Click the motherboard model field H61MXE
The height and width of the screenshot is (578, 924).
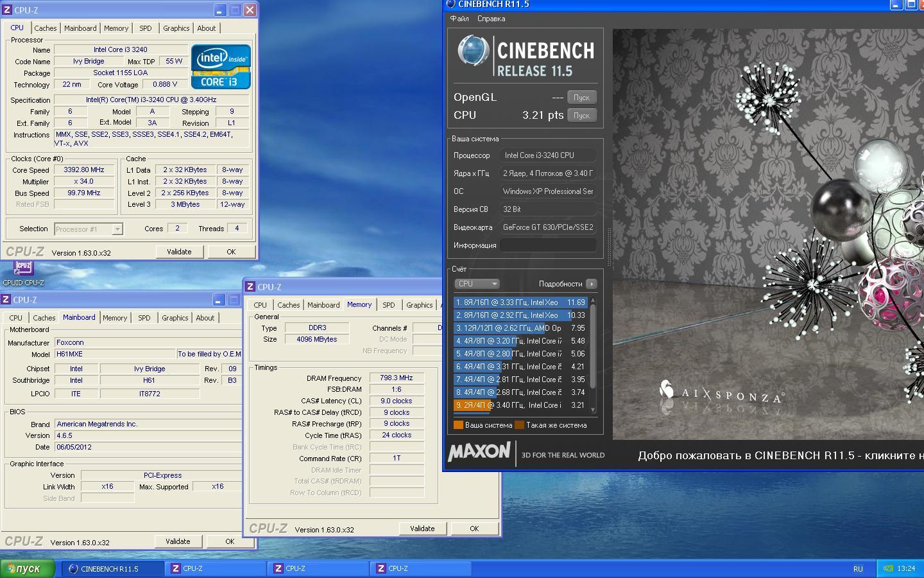click(114, 354)
